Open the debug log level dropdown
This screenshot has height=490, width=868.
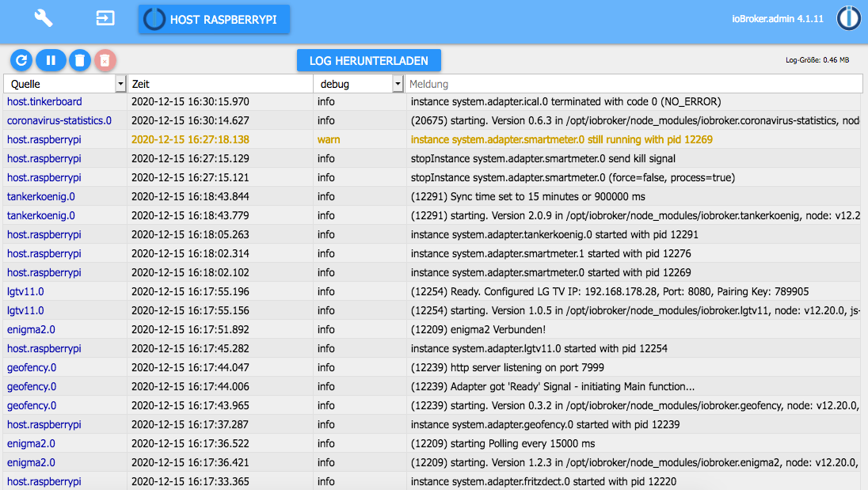(398, 84)
